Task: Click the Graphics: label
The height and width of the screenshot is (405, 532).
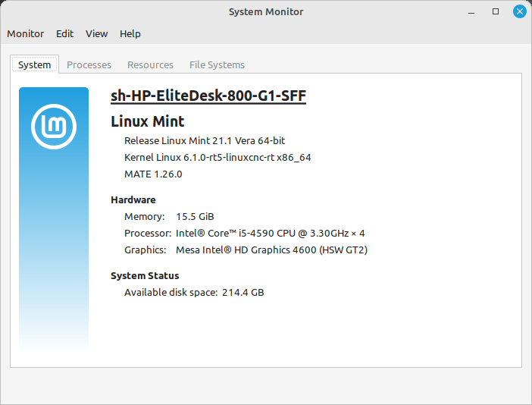Action: [x=146, y=250]
